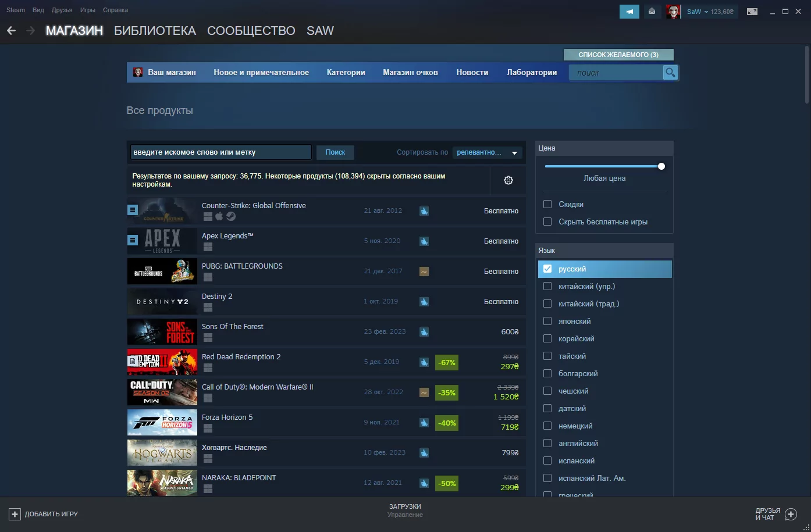Collapse the Цена filter panel
This screenshot has height=532, width=811.
point(604,148)
